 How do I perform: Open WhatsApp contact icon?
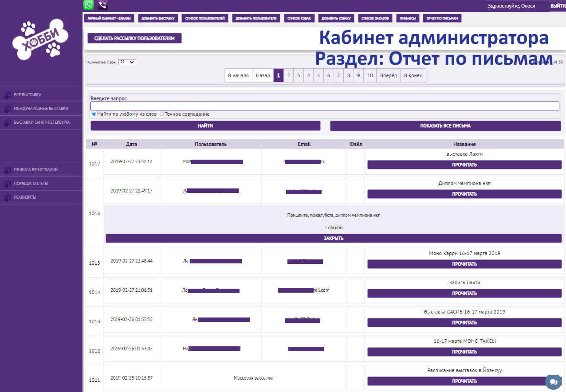pyautogui.click(x=89, y=5)
